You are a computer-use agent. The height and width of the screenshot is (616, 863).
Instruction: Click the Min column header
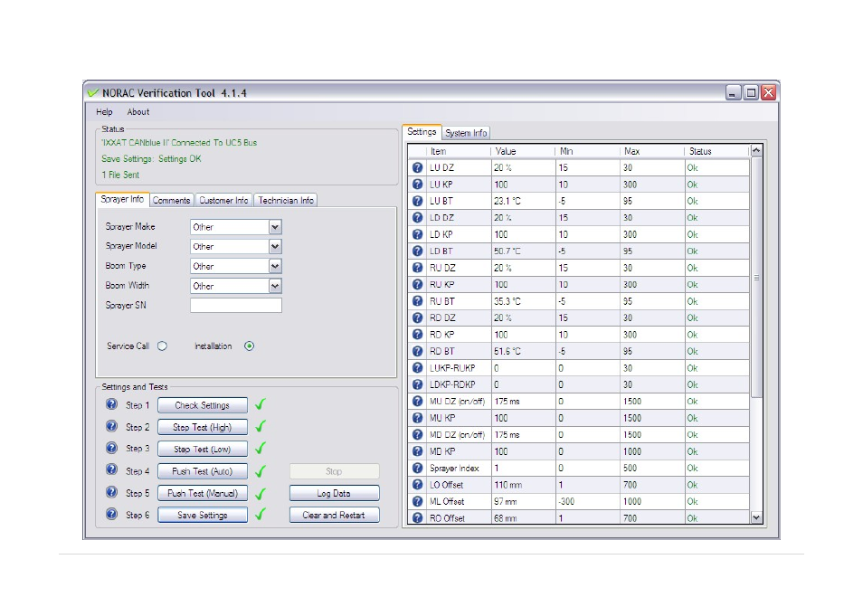[587, 151]
